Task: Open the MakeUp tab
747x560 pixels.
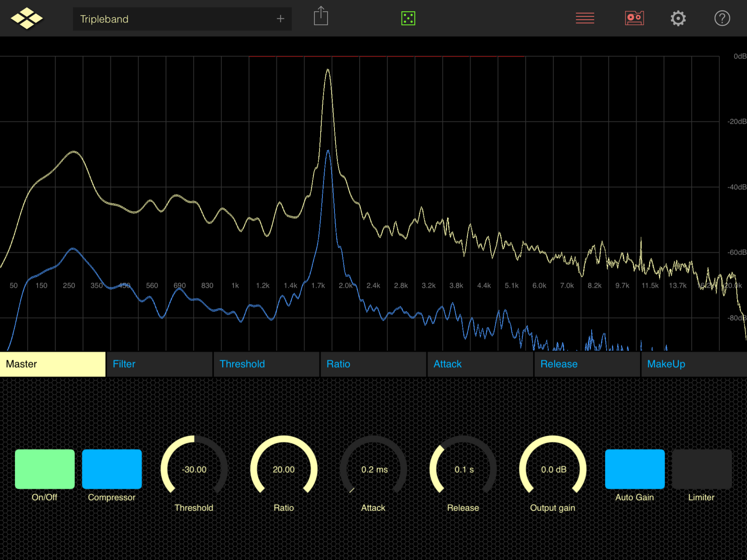Action: [693, 364]
